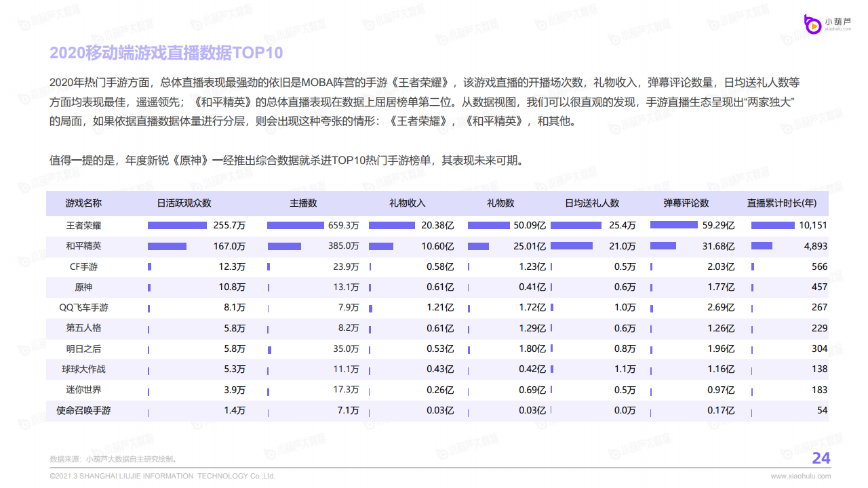The image size is (868, 488).
Task: Click the 弹幕评论数 column header
Action: 686,203
